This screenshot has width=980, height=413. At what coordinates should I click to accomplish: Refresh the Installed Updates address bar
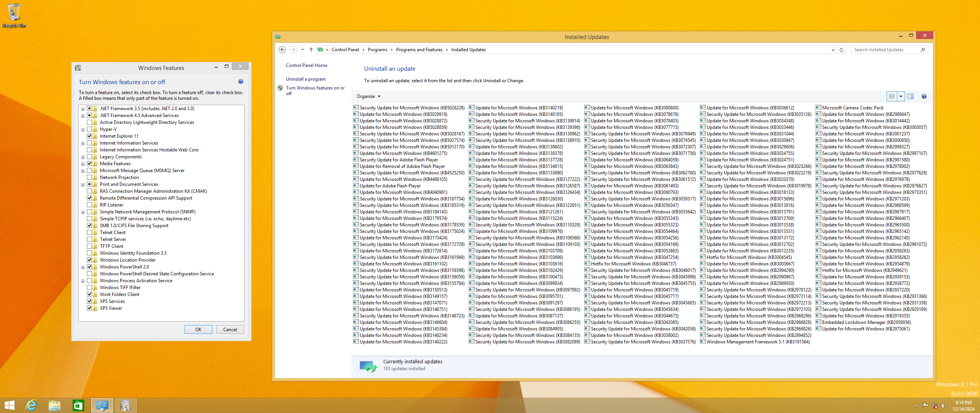(841, 50)
